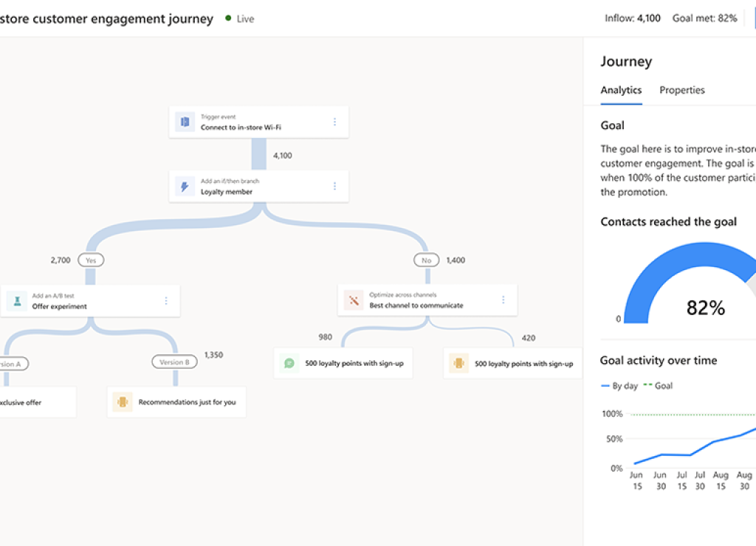
Task: Click the 980 branch count
Action: [326, 337]
